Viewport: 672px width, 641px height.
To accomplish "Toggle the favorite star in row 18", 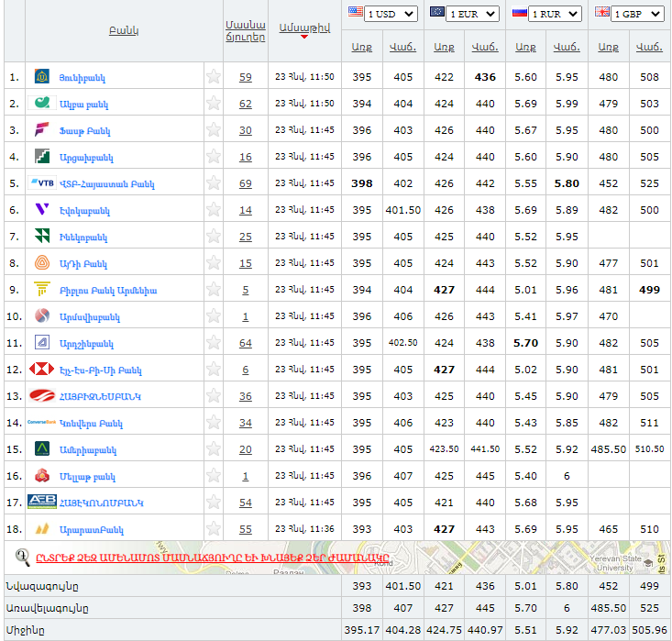I will click(214, 528).
